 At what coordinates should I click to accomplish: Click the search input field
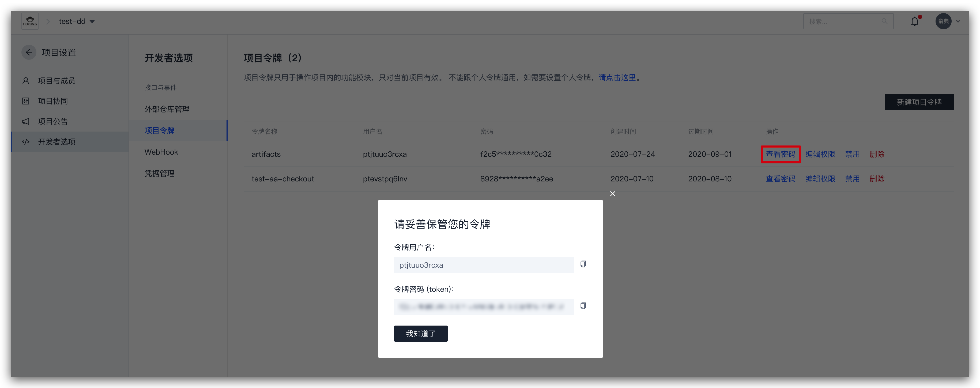pyautogui.click(x=848, y=22)
